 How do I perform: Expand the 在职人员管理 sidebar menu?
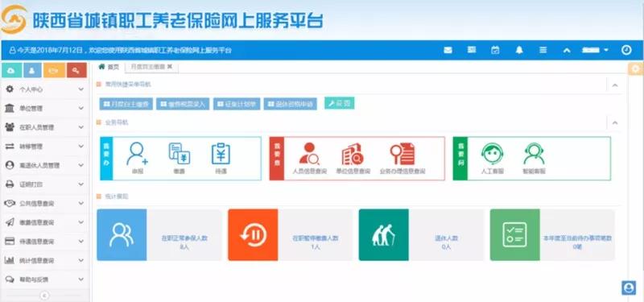[x=44, y=127]
